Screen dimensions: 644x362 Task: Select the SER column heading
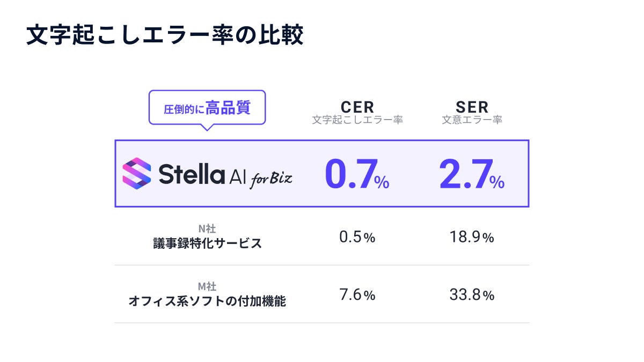pos(472,107)
